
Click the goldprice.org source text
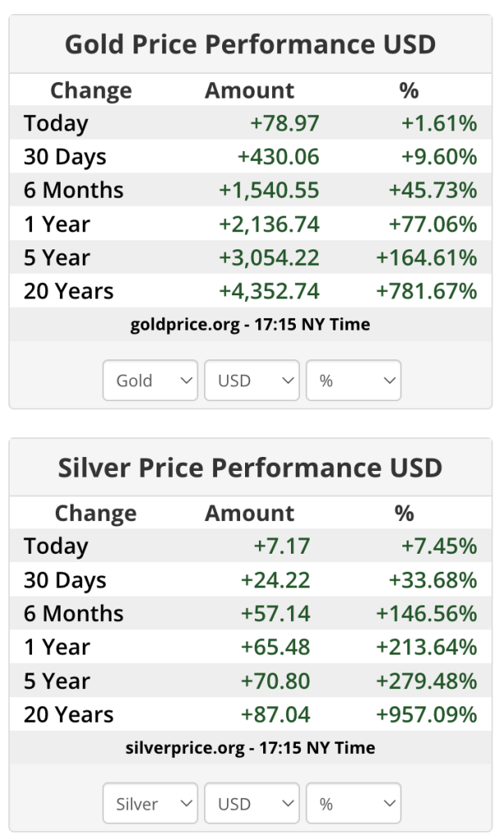click(250, 325)
